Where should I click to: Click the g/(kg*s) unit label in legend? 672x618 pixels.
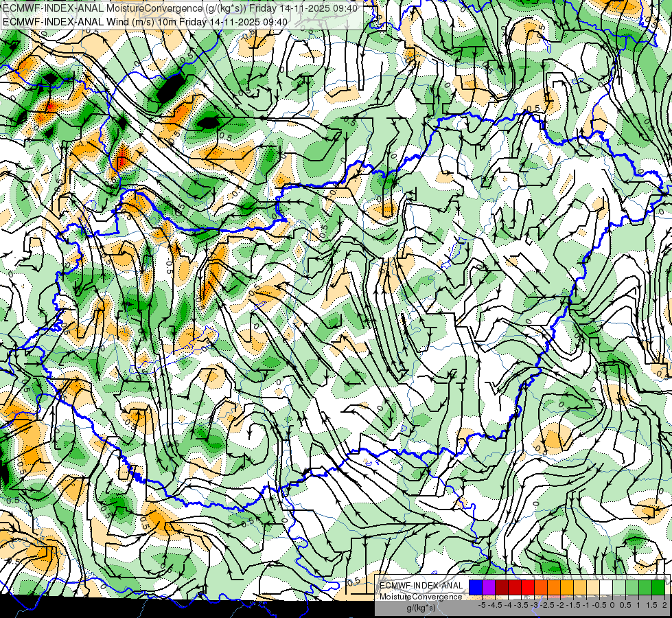[421, 608]
